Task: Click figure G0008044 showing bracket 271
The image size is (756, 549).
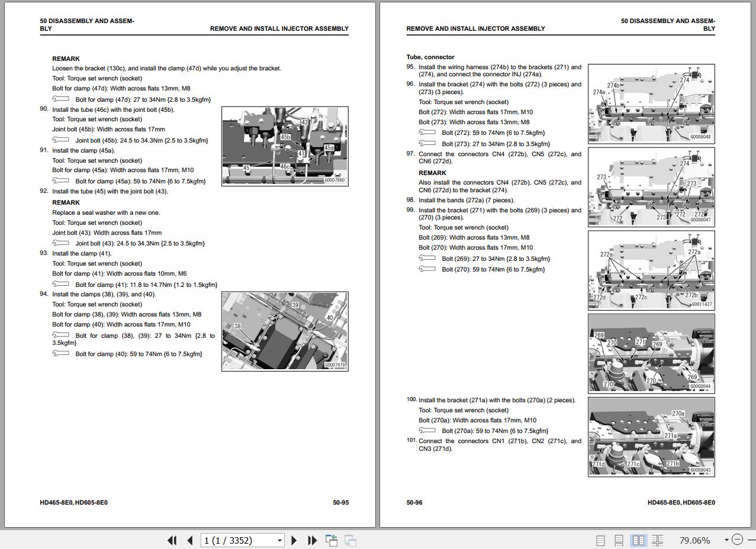Action: pyautogui.click(x=651, y=354)
